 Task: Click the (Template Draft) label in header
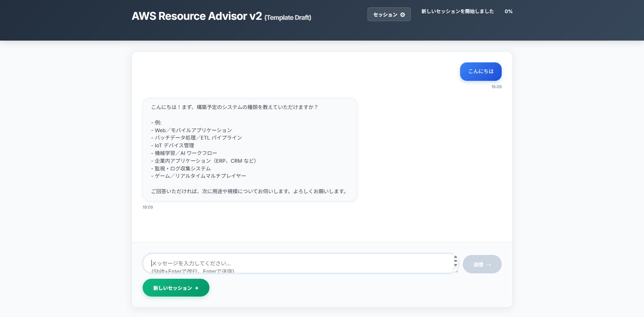coord(288,17)
